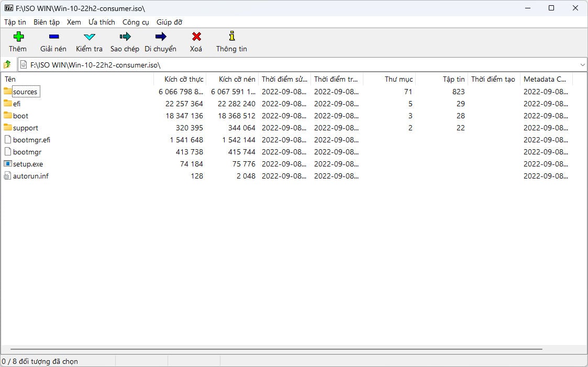Select the boot folder name

(x=20, y=116)
